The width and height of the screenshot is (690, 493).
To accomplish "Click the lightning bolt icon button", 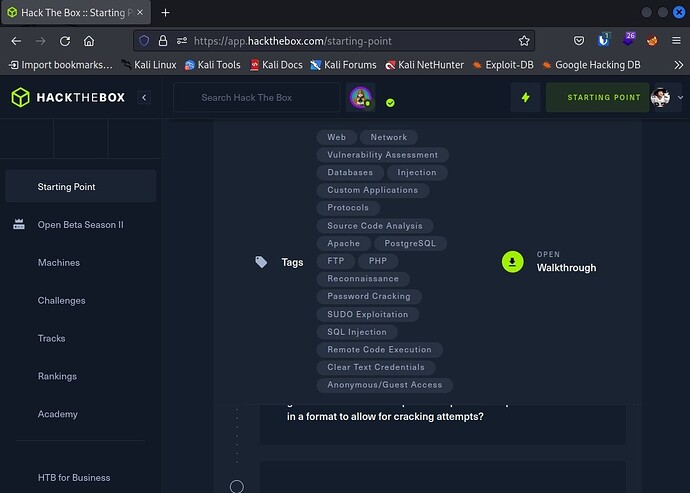I will point(525,97).
